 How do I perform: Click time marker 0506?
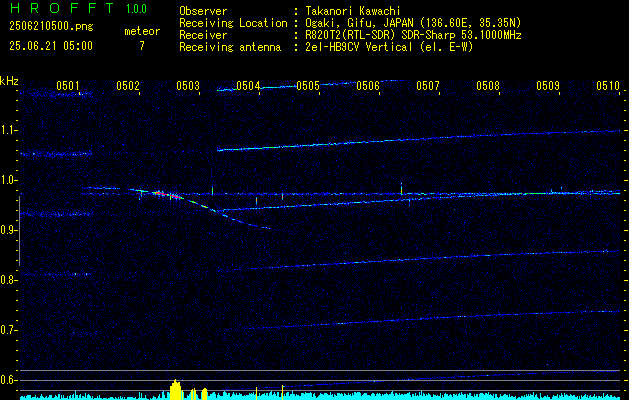368,85
